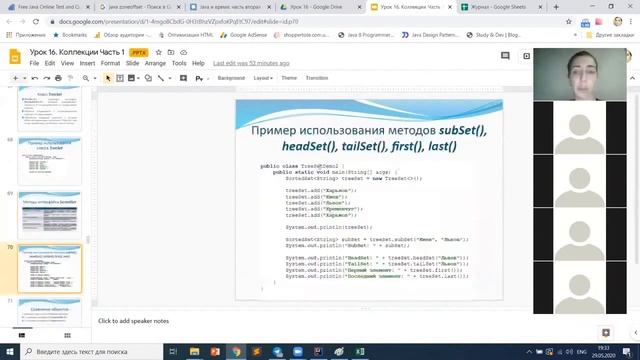Open the Insert menu
The height and width of the screenshot is (360, 640).
(87, 63)
